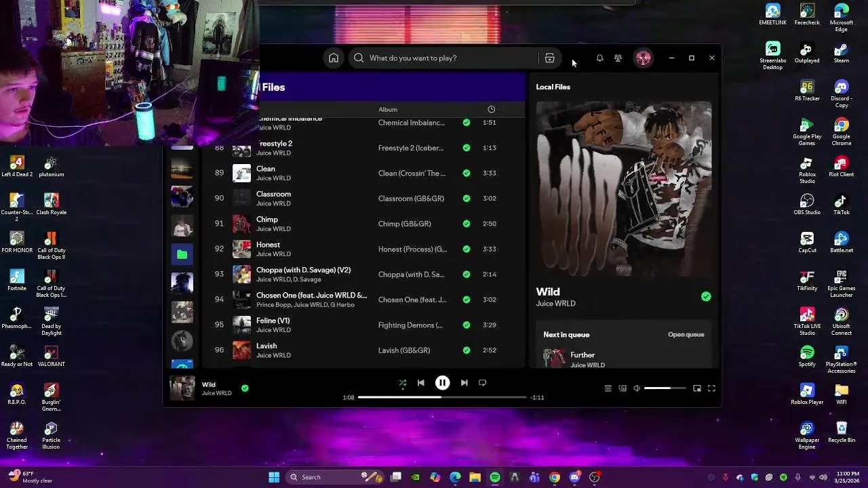
Task: Toggle saved checkmark for Classroom
Action: pos(466,199)
